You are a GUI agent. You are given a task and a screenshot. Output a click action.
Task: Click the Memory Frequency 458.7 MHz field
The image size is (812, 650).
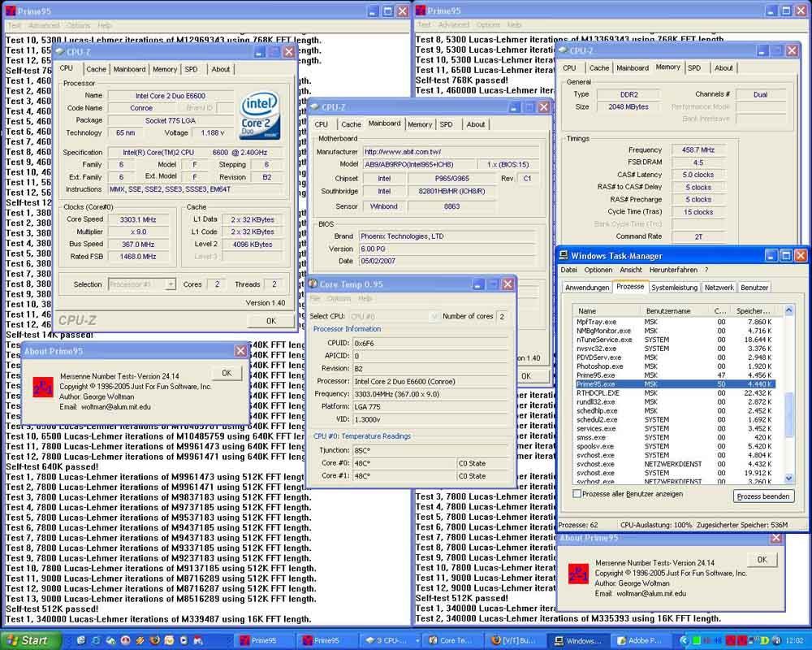698,149
